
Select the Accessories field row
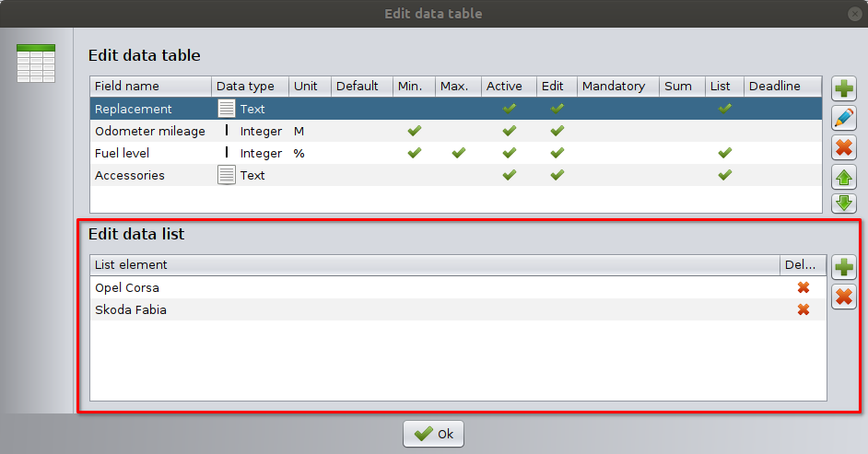coord(130,175)
